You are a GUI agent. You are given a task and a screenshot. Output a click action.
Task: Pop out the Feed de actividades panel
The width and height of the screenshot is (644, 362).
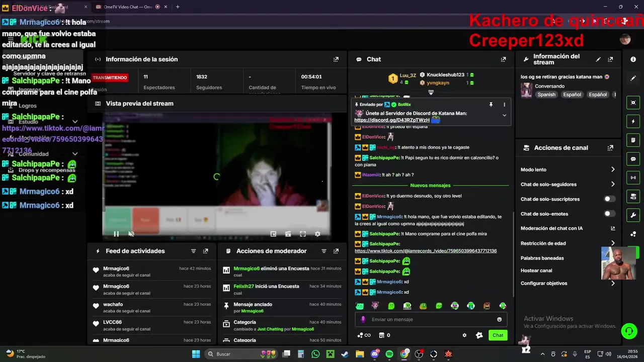pyautogui.click(x=205, y=251)
